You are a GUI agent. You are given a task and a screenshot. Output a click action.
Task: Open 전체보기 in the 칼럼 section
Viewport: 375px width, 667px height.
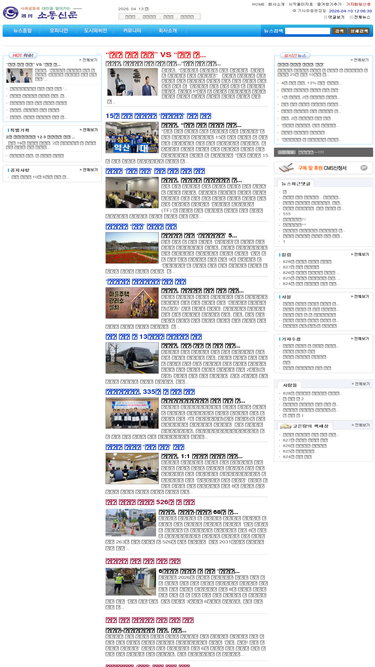(x=360, y=254)
